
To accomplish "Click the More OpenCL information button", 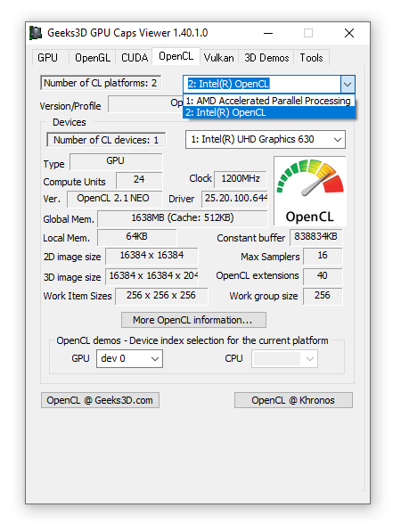I will pyautogui.click(x=193, y=320).
